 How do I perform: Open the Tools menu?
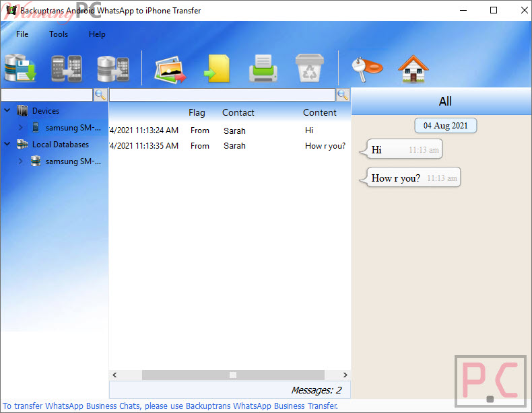tap(59, 34)
